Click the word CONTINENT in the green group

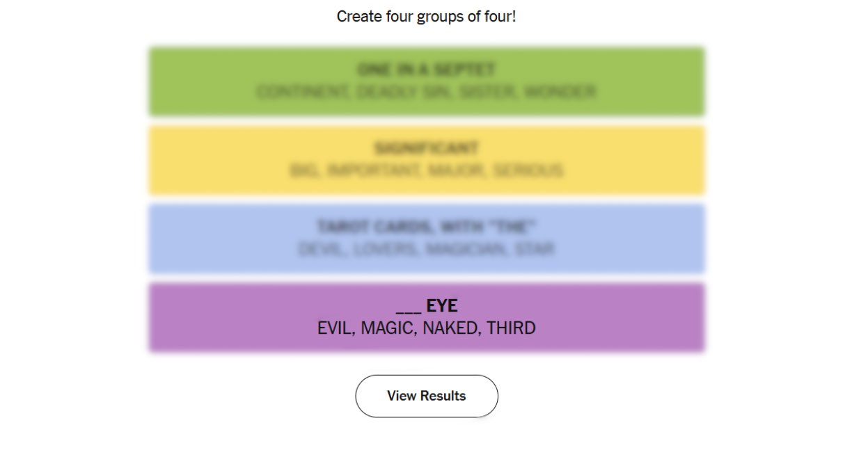coord(303,92)
